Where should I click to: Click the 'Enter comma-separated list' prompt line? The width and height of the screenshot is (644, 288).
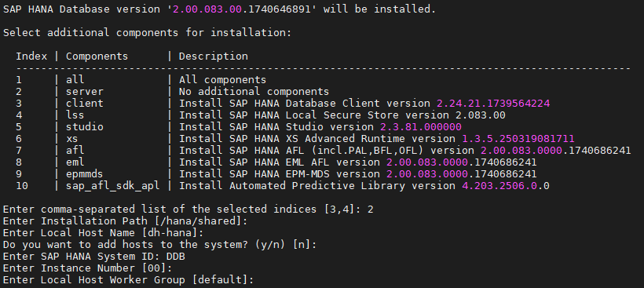(x=188, y=210)
